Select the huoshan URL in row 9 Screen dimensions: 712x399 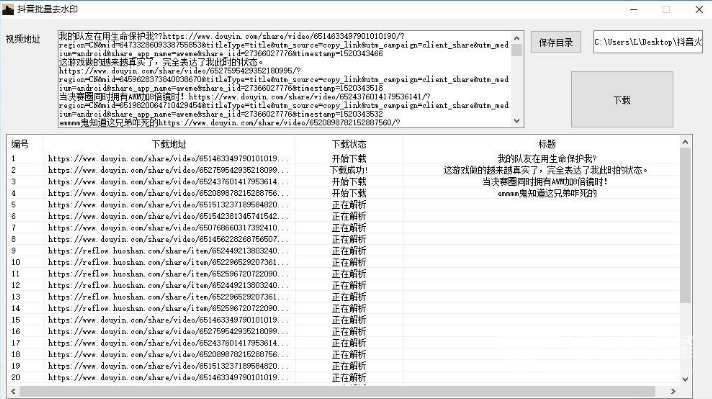click(168, 251)
